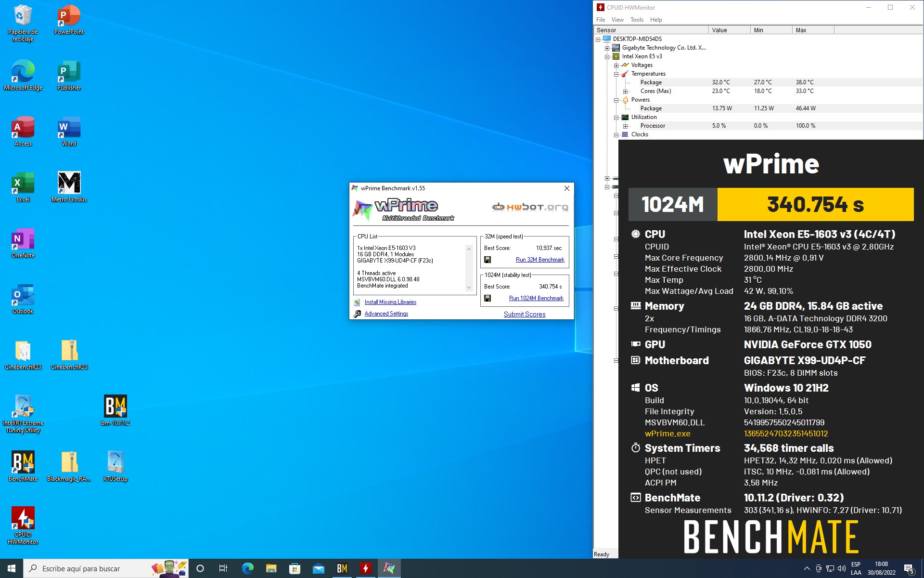Open the View menu in HWMonitor
Screen dimensions: 924x578
click(617, 20)
